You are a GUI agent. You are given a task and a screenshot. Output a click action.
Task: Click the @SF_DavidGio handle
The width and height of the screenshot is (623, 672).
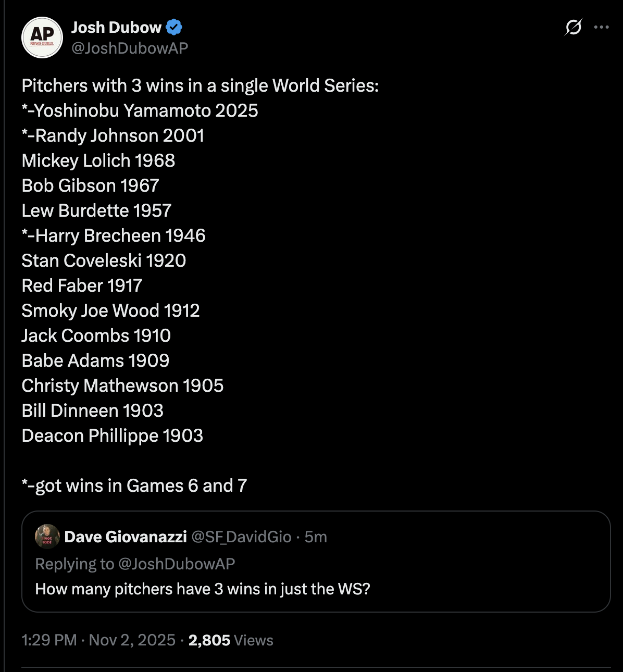(x=242, y=537)
